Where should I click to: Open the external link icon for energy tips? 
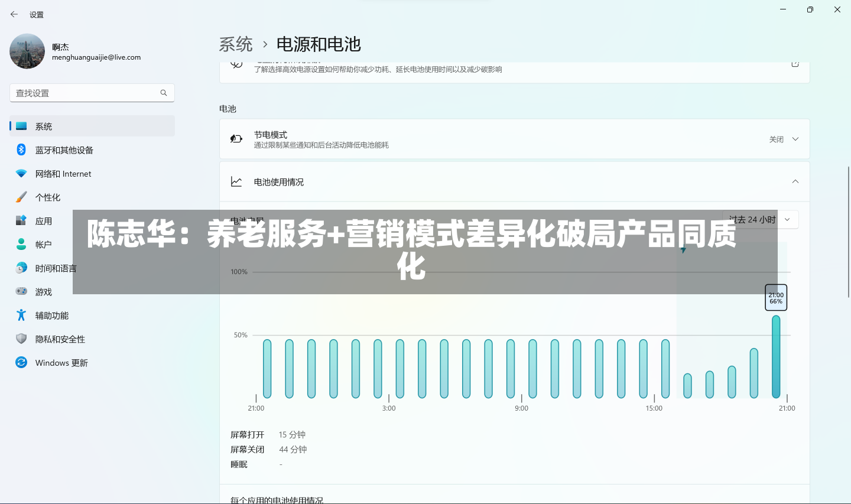[795, 64]
